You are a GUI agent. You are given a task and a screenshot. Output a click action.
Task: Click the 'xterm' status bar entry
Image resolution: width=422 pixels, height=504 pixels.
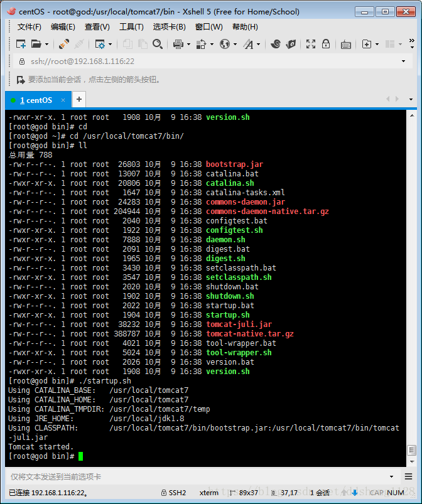[x=208, y=493]
